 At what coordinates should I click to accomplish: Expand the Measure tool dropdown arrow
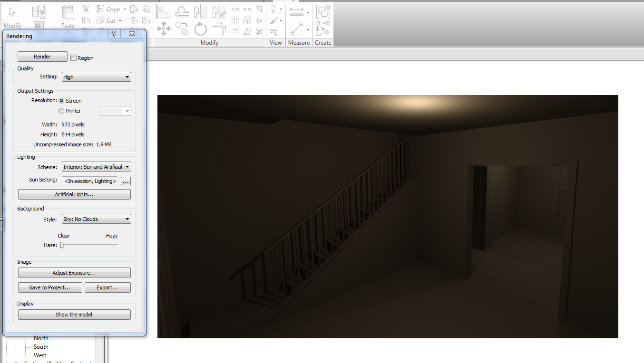308,12
